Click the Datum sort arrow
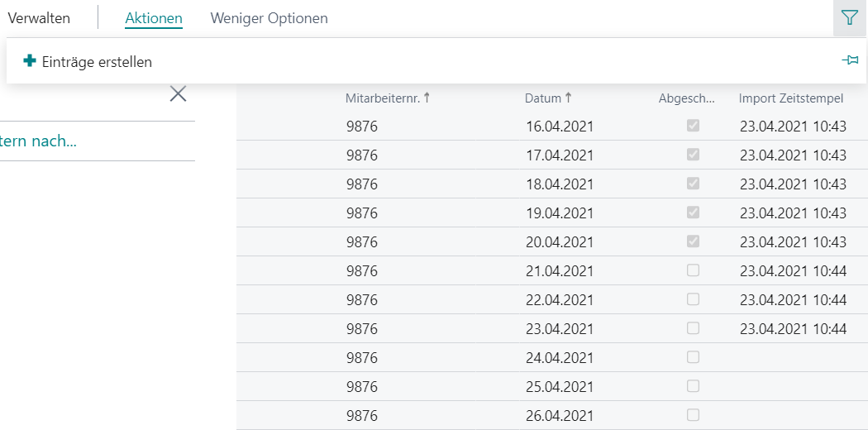This screenshot has width=868, height=430. [568, 98]
